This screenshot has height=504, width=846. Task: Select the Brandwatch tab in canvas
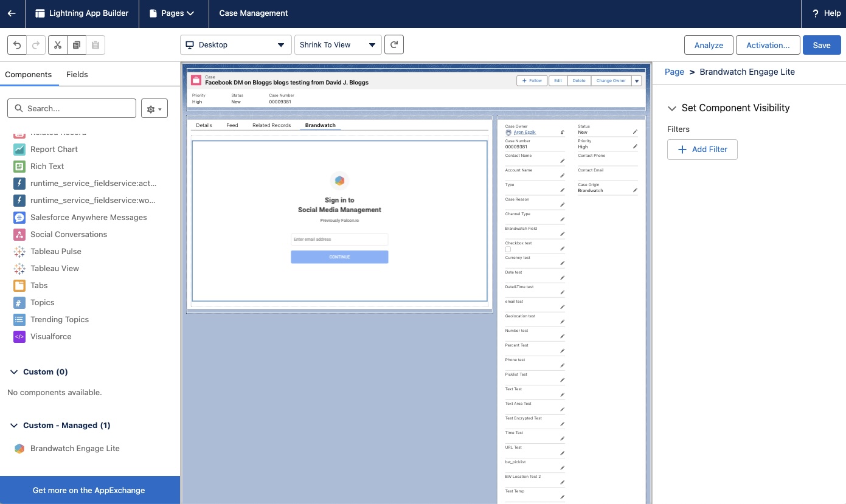point(320,125)
